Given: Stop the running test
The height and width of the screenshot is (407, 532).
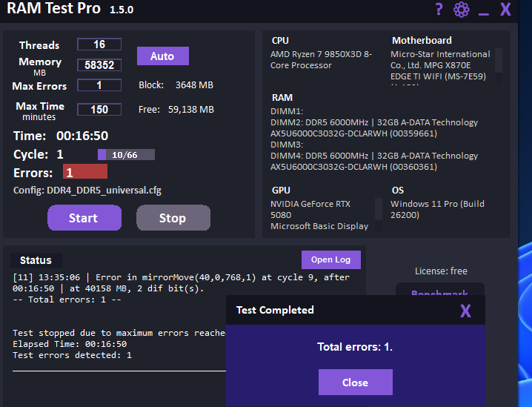Looking at the screenshot, I should pos(173,218).
